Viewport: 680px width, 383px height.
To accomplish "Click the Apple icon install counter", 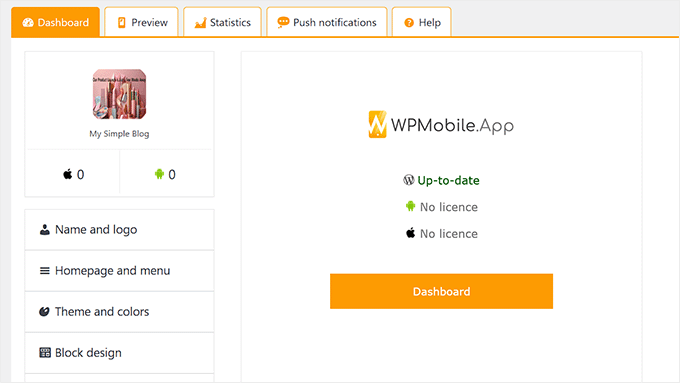I will [73, 174].
